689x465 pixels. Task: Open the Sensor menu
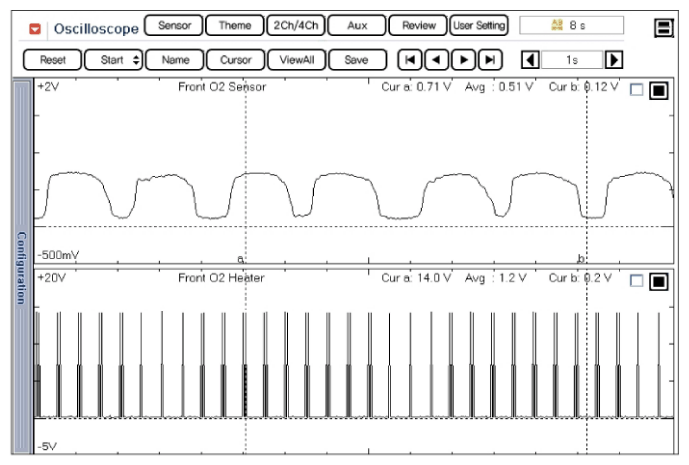pyautogui.click(x=173, y=25)
